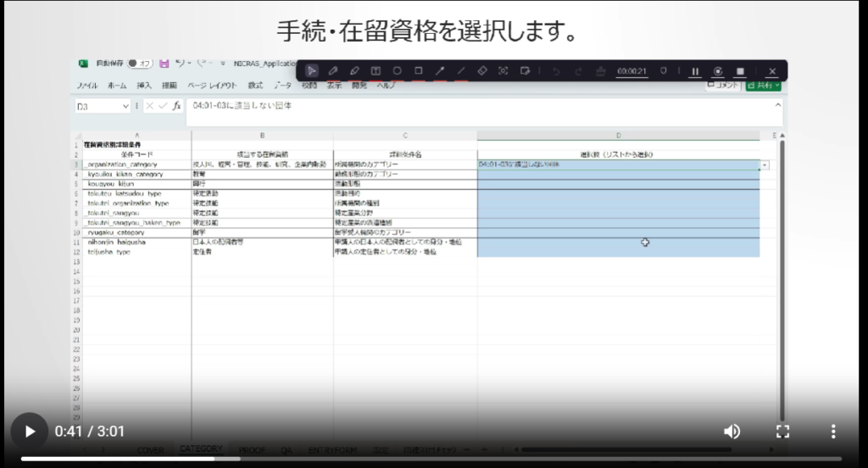
Task: Select the circle shape tool
Action: pyautogui.click(x=397, y=71)
